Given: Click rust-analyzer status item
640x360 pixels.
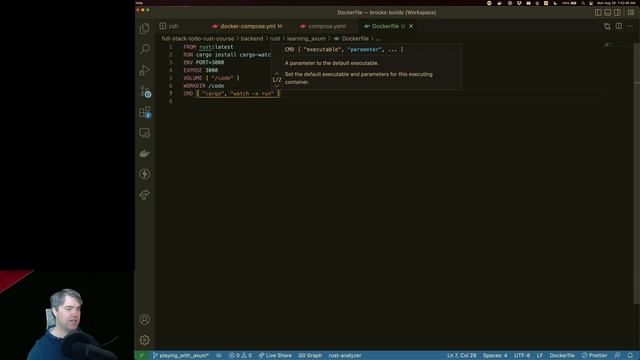Looking at the screenshot, I should [x=345, y=356].
